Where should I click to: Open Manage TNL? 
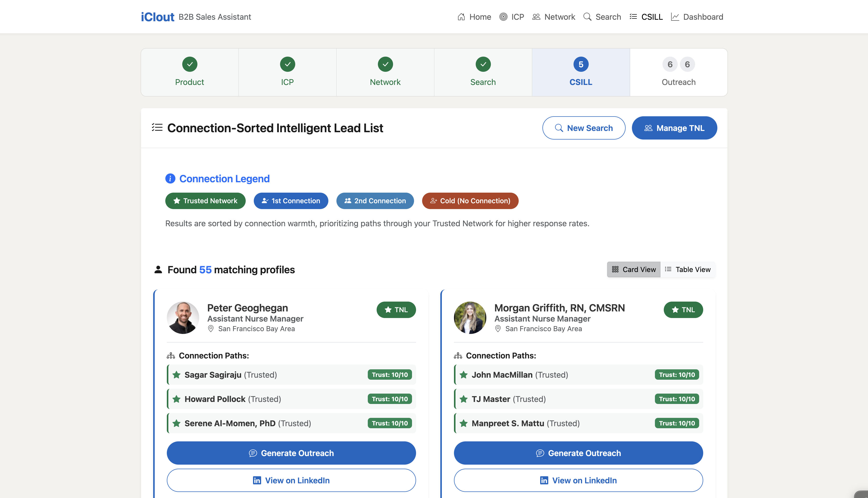point(674,128)
